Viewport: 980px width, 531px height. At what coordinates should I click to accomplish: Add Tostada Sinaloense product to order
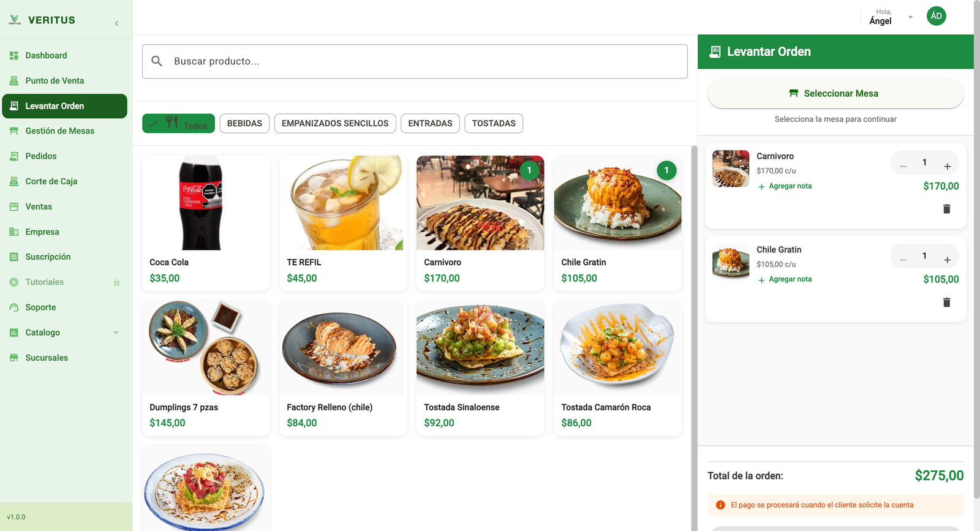click(480, 368)
